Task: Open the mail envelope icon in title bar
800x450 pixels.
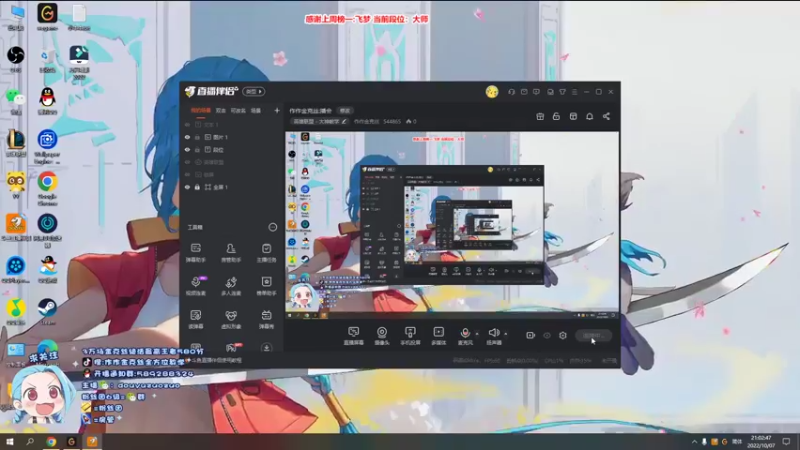Action: 524,92
